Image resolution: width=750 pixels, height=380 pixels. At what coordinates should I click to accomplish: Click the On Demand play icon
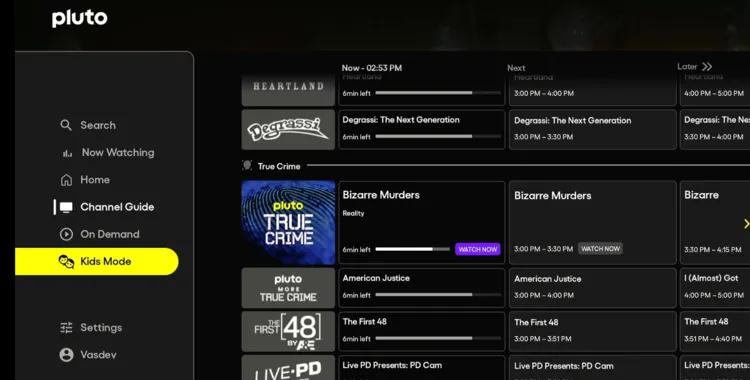point(66,235)
